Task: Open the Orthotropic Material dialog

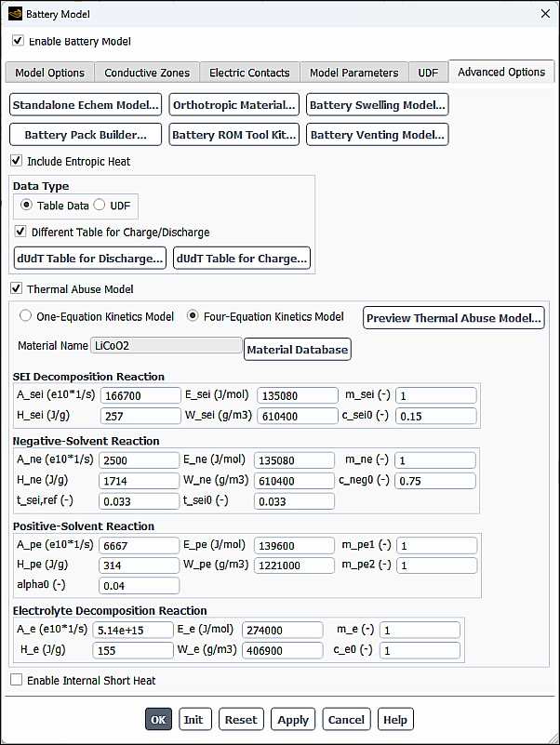Action: point(235,105)
